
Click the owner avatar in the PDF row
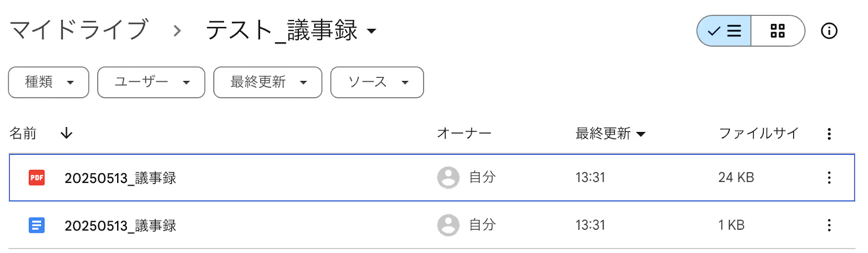click(x=448, y=178)
